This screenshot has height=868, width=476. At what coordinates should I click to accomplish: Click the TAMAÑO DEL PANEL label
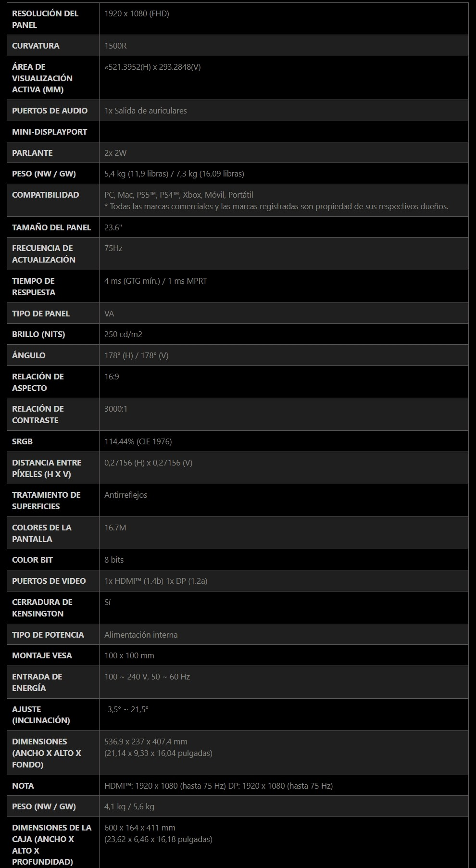click(51, 227)
